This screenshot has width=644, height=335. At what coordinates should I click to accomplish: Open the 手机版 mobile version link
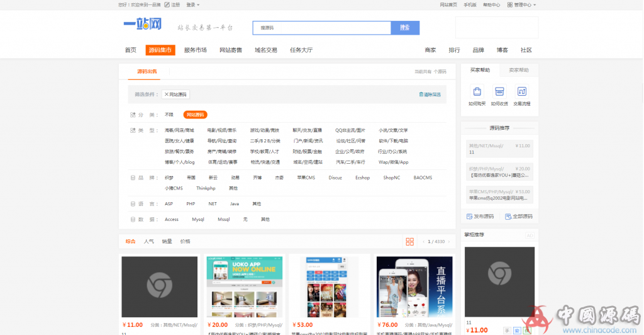coord(470,5)
